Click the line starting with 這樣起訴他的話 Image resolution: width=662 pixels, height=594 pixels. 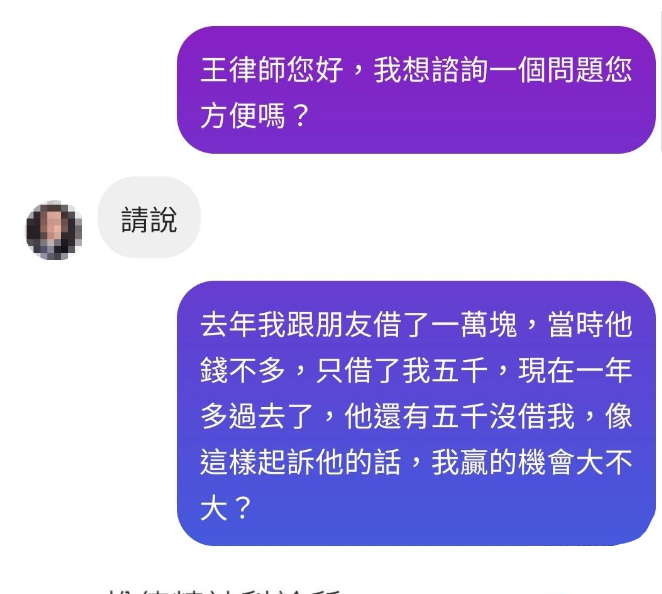coord(416,462)
